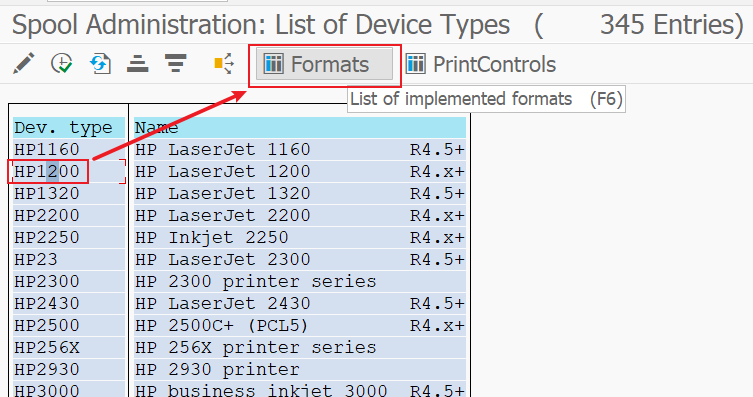Screen dimensions: 753x397
Task: Open the Formats list button
Action: click(325, 64)
